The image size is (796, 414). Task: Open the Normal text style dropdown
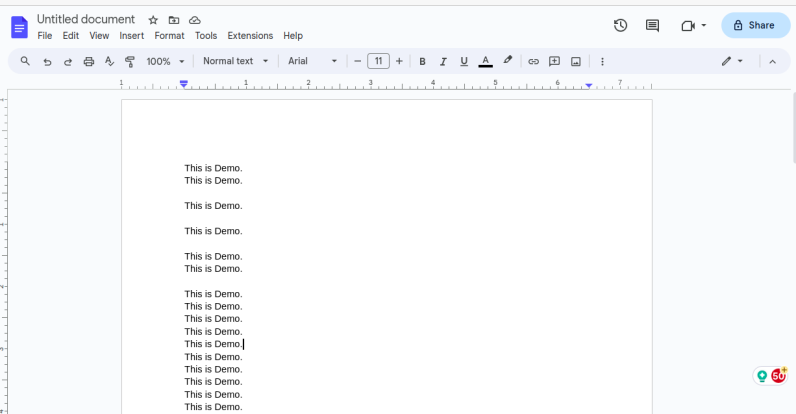point(236,61)
